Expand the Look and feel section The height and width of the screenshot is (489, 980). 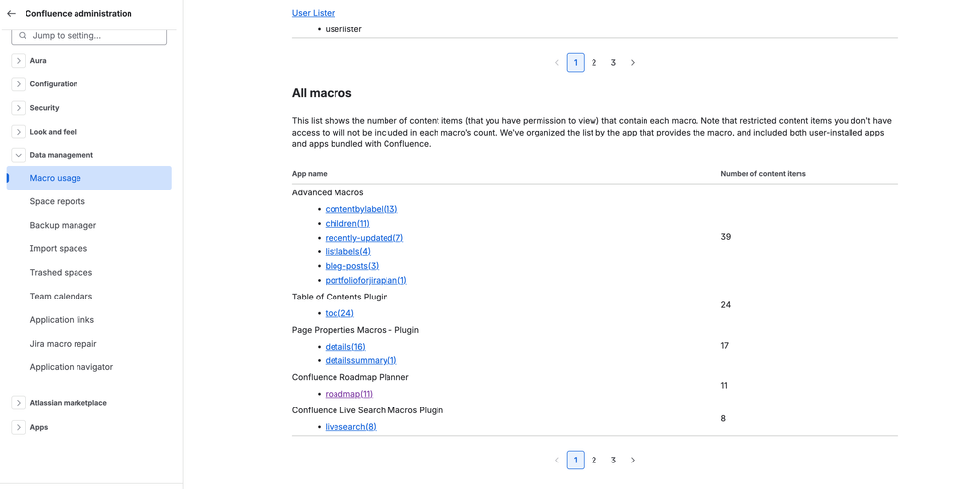pos(19,132)
